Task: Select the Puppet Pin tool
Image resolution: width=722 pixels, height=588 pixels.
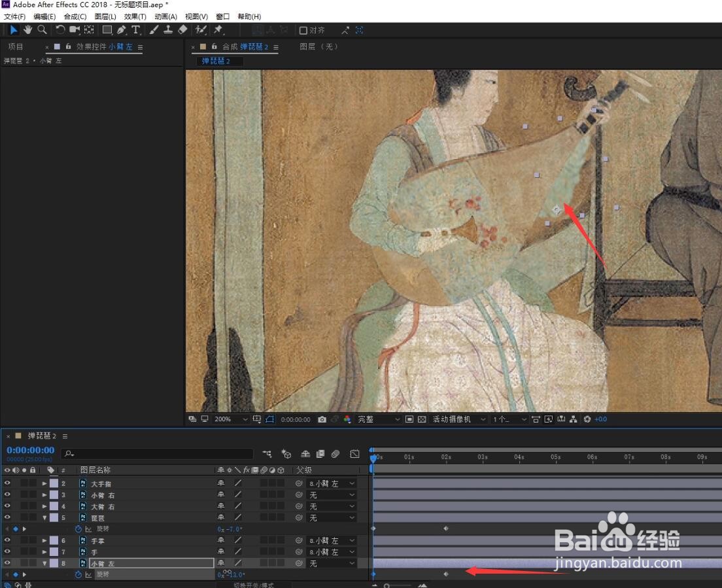Action: click(x=218, y=30)
